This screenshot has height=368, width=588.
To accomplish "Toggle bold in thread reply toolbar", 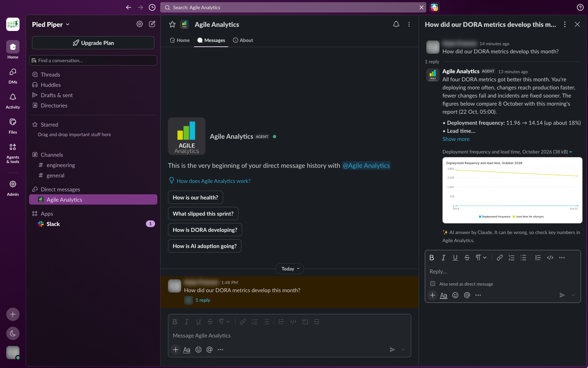I will tap(432, 258).
